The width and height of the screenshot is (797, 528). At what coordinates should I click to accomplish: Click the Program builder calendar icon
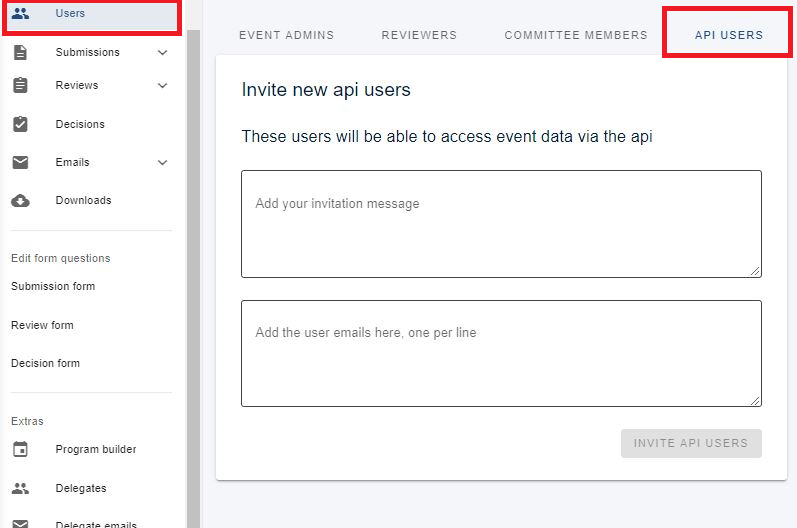pyautogui.click(x=20, y=449)
